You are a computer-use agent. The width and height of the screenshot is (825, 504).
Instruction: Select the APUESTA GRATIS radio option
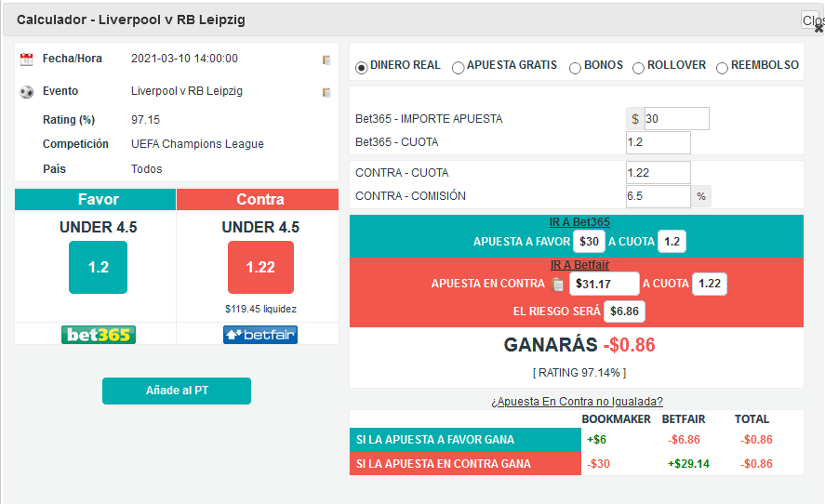point(459,67)
